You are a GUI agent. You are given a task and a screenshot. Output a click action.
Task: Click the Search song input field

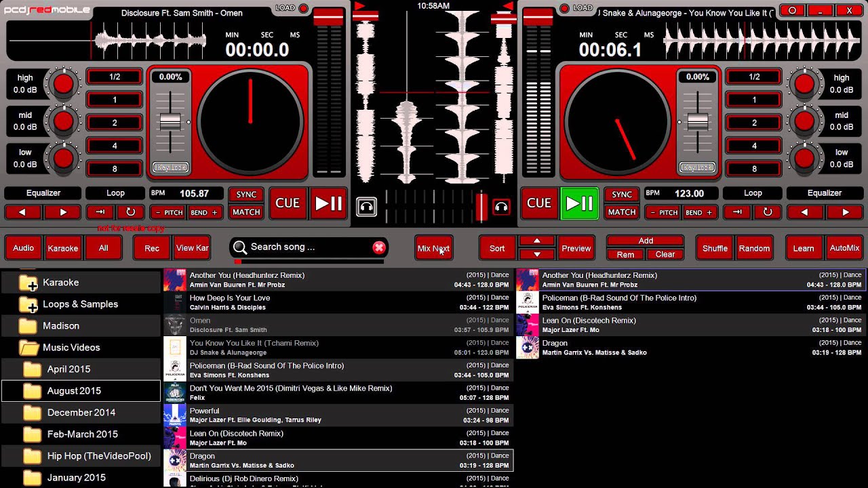pyautogui.click(x=310, y=247)
